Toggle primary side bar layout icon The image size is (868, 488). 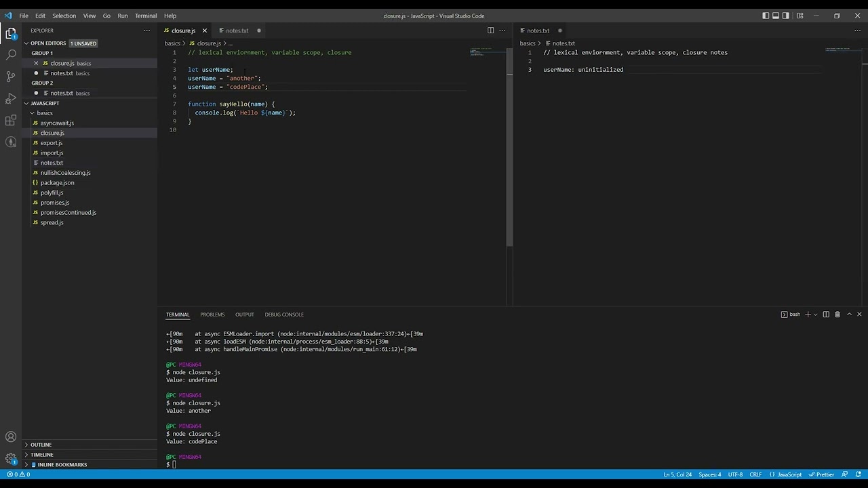tap(766, 16)
